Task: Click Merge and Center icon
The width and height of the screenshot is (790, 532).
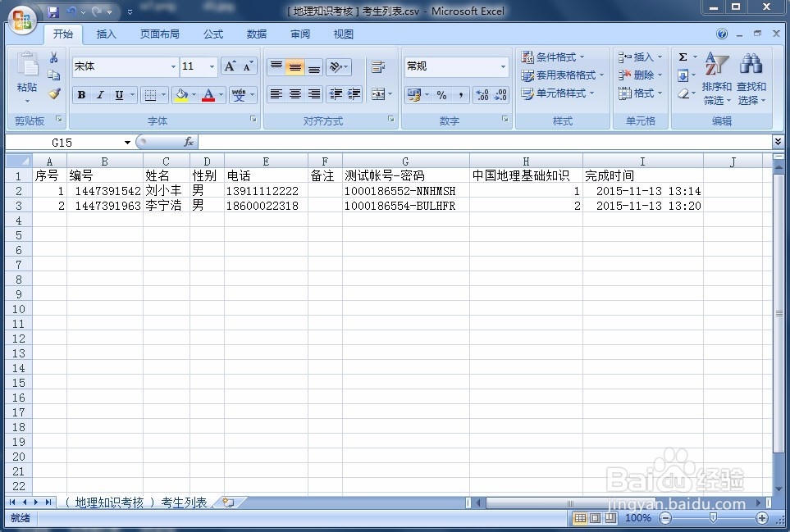Action: tap(378, 94)
